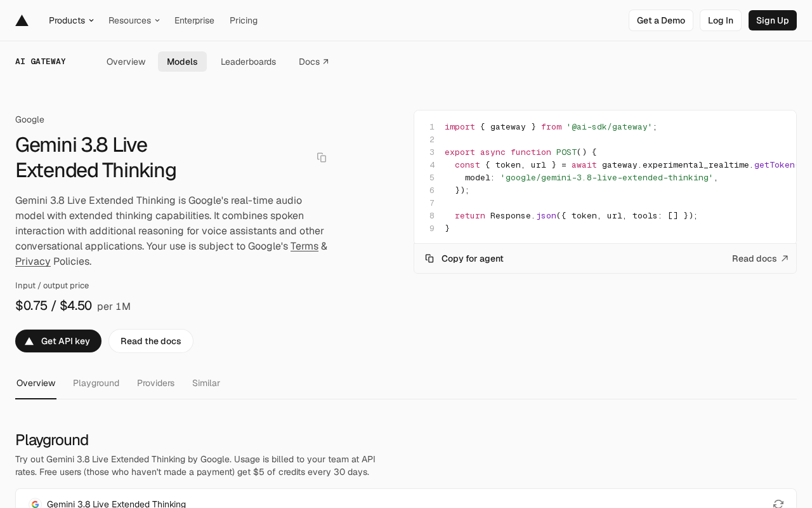Switch to the Similar tab
Image resolution: width=812 pixels, height=508 pixels.
tap(206, 383)
